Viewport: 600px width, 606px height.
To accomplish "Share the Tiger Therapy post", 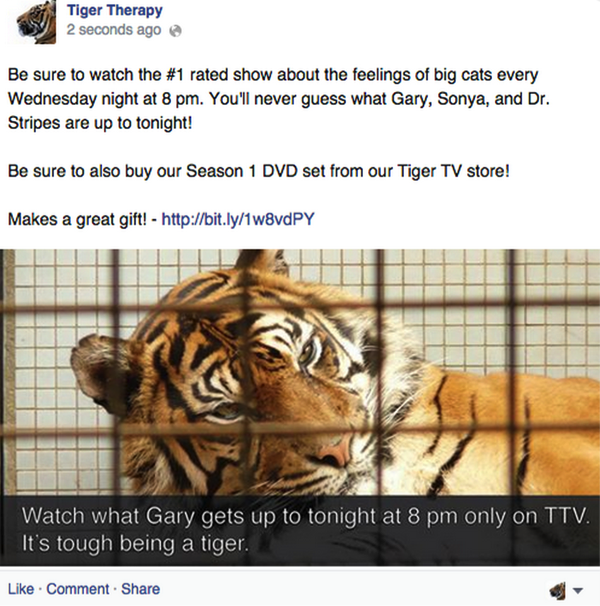I will pos(140,589).
